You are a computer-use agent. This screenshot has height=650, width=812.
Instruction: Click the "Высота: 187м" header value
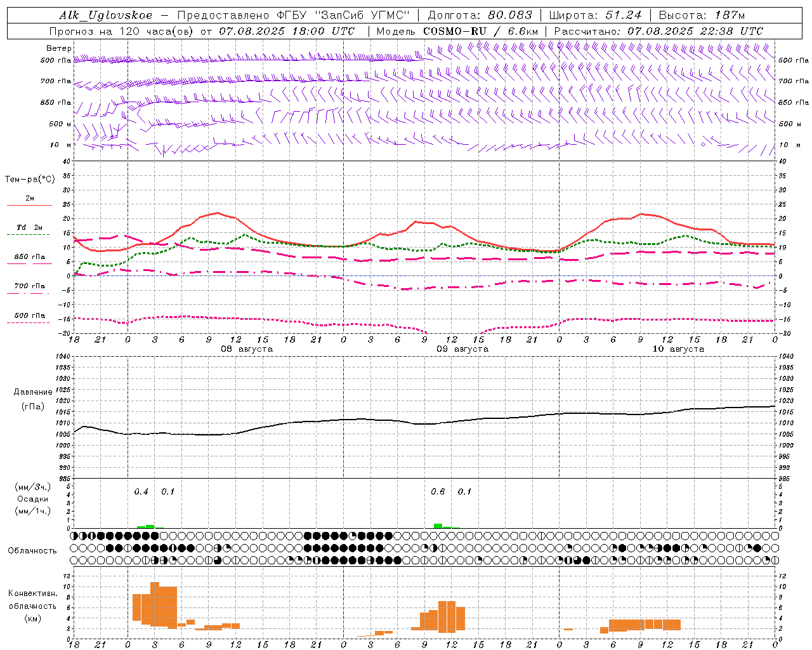(701, 15)
